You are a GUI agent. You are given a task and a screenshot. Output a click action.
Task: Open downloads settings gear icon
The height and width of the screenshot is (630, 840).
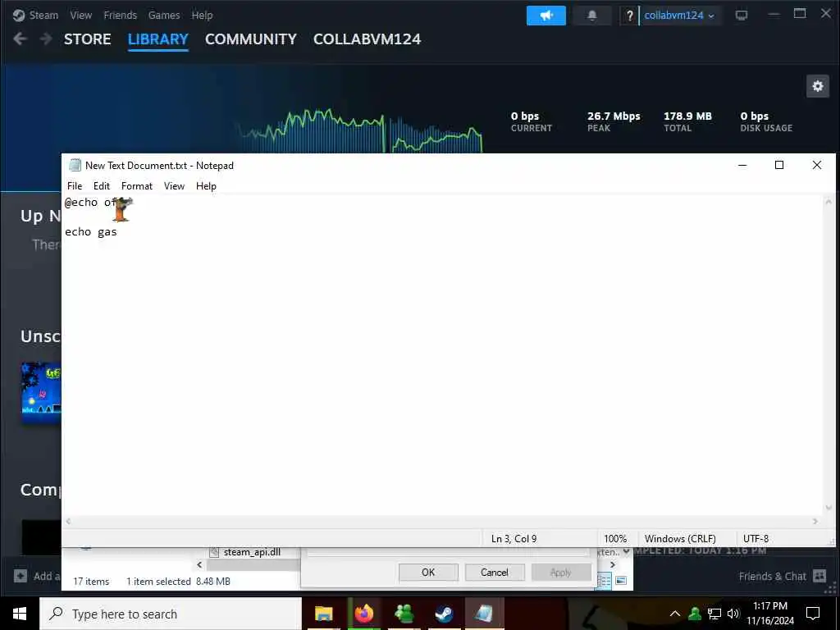coord(818,86)
